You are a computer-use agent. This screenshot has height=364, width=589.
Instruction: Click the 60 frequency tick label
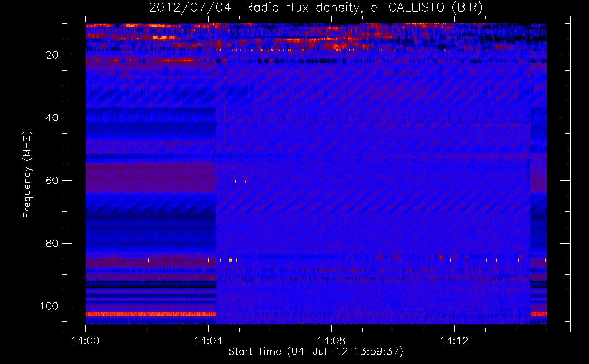[x=52, y=181]
